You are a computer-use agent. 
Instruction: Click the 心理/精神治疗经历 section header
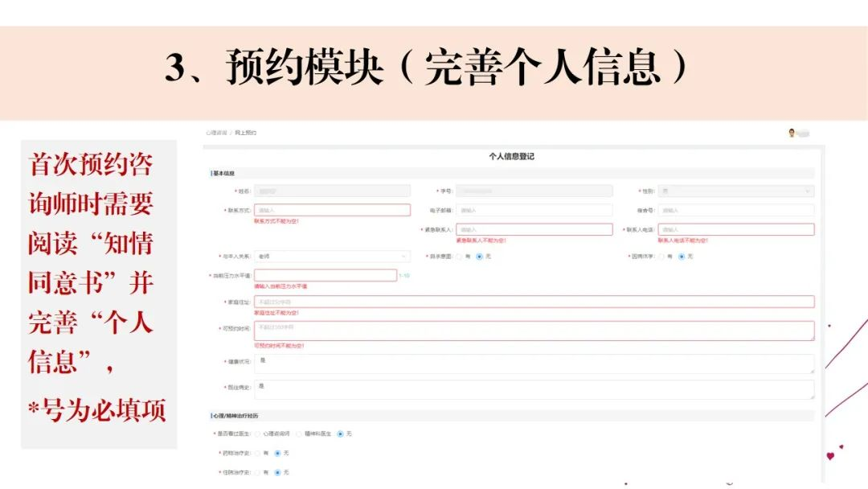pyautogui.click(x=235, y=415)
